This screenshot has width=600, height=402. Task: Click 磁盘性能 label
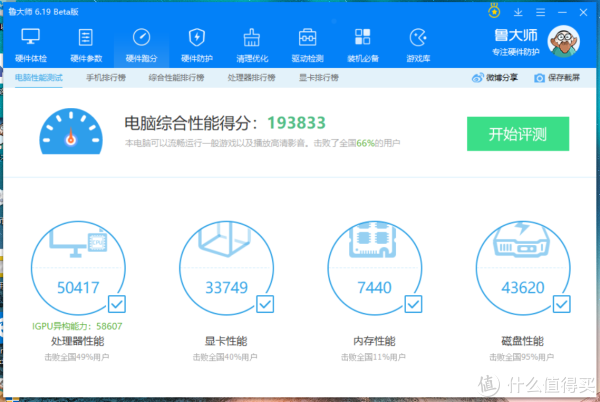point(523,341)
